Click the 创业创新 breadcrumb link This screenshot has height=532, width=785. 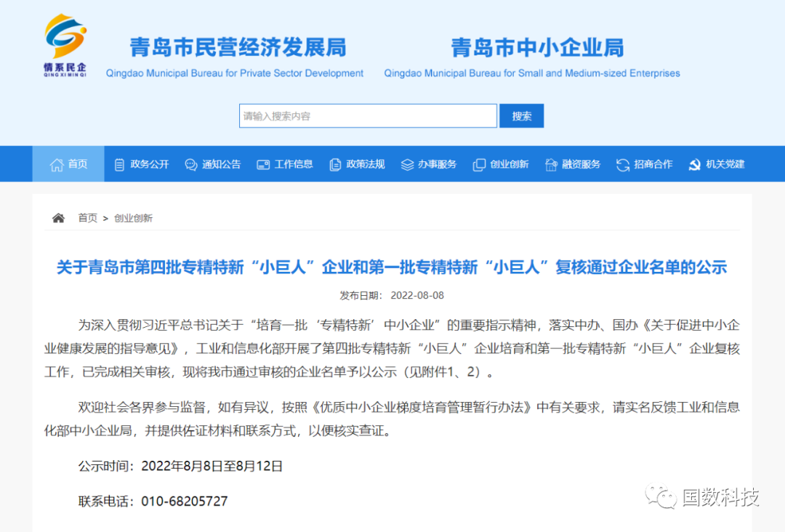(x=133, y=218)
